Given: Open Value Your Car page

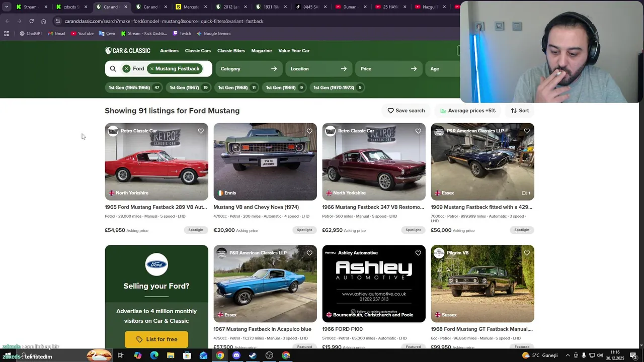Looking at the screenshot, I should click(294, 51).
